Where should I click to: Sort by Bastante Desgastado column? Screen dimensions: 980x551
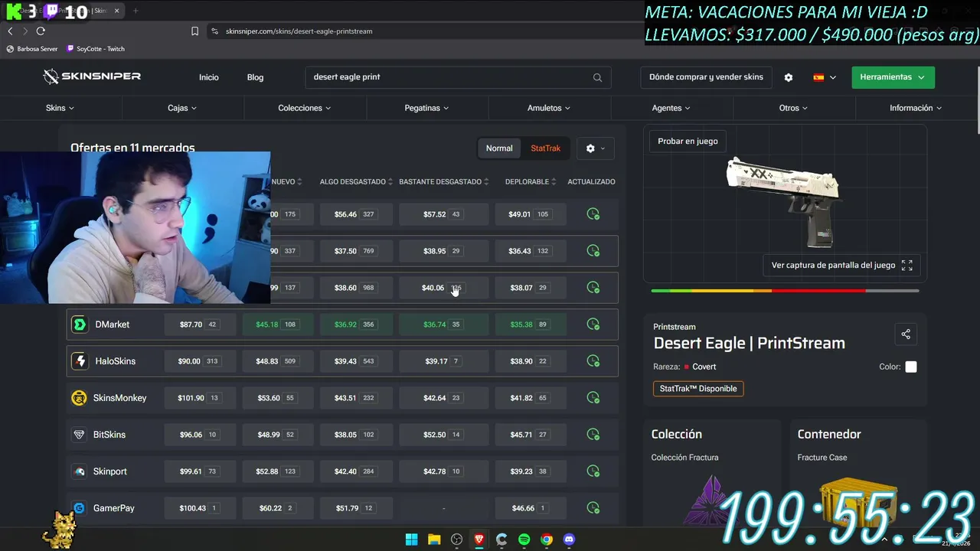[445, 182]
